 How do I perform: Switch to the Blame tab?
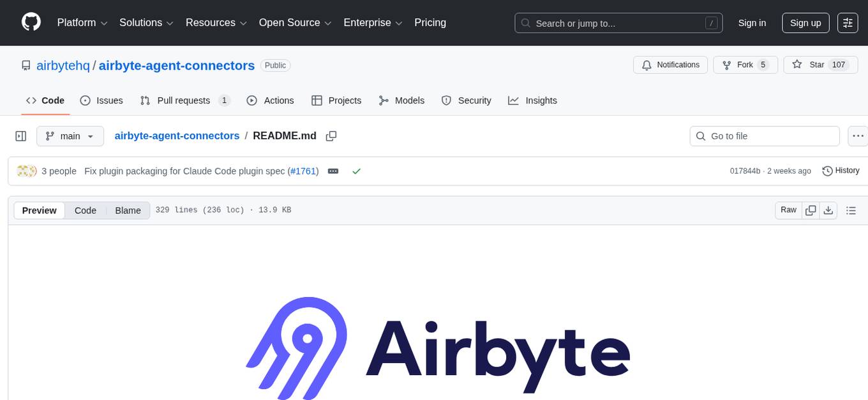pyautogui.click(x=128, y=210)
